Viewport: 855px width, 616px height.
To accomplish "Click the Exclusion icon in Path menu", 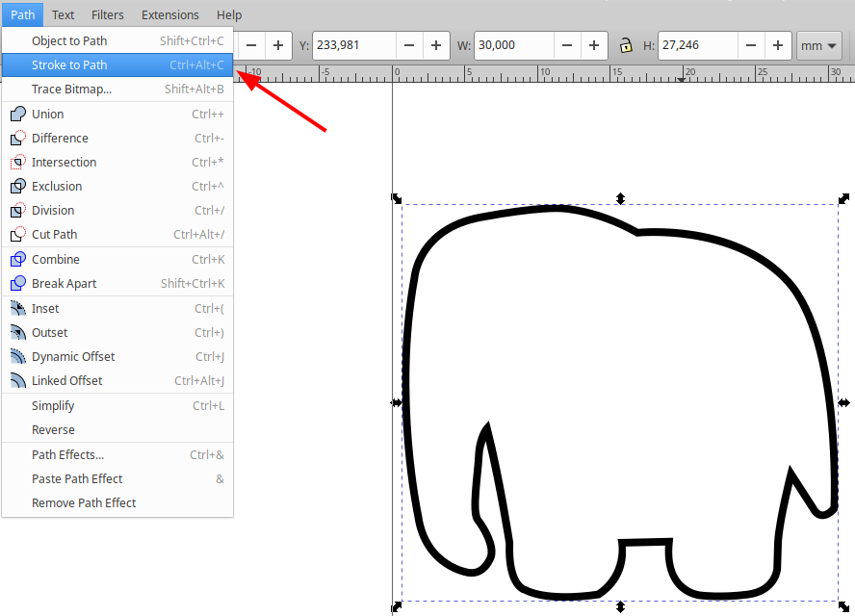I will tap(18, 186).
